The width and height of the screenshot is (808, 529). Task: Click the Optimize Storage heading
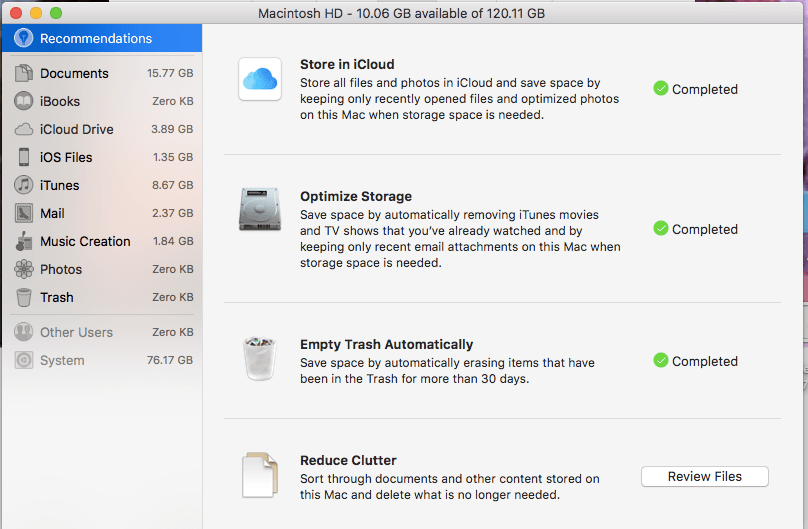pyautogui.click(x=356, y=196)
